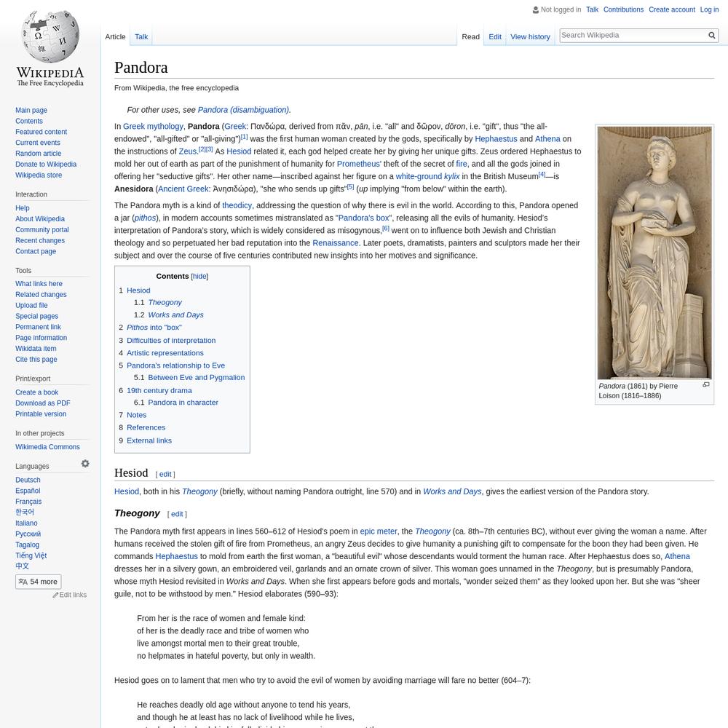Screen dimensions: 728x728
Task: Open epic meter link
Action: pyautogui.click(x=379, y=531)
